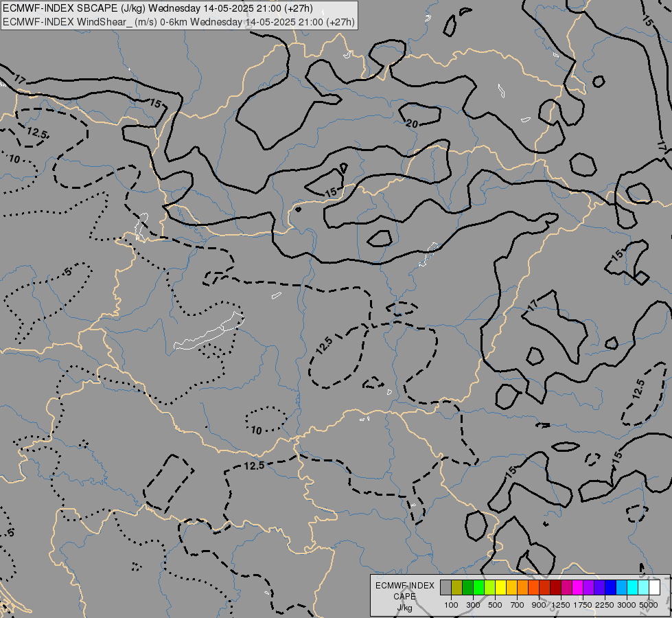Pick the pure yellow legend swatch

coord(501,588)
